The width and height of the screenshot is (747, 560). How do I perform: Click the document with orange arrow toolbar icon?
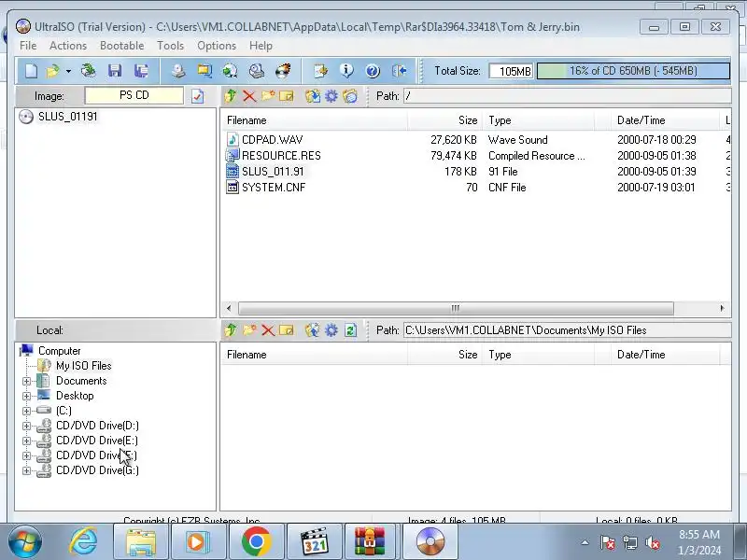(320, 71)
